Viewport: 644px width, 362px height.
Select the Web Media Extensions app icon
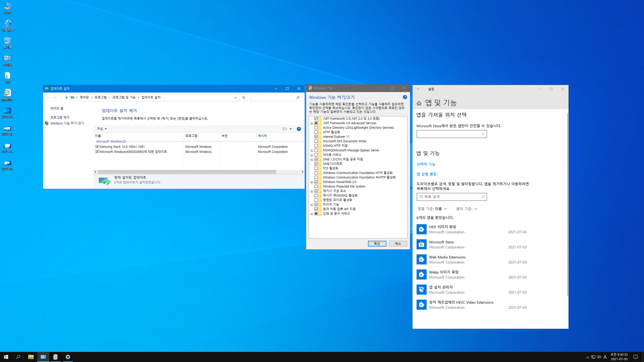click(422, 259)
